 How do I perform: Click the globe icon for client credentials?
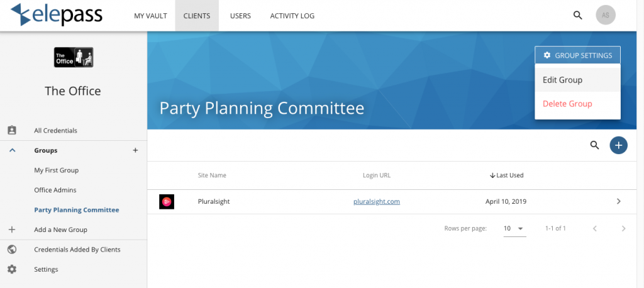tap(11, 250)
